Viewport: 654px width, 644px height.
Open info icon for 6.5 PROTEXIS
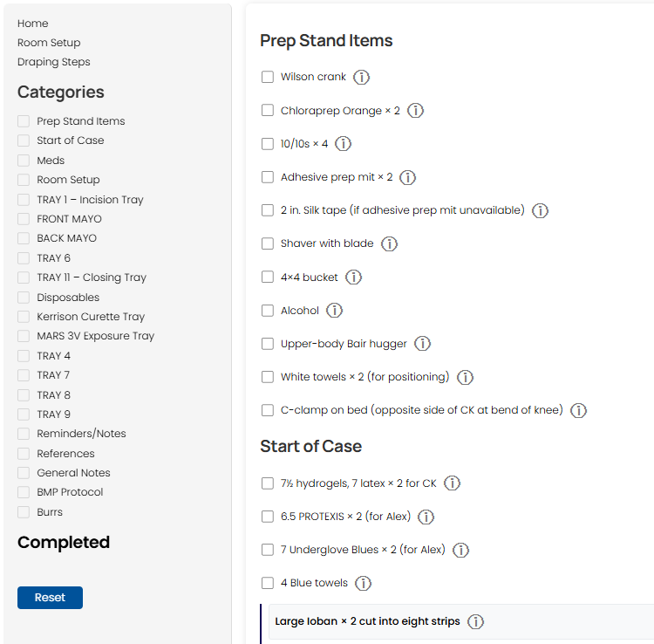point(426,517)
